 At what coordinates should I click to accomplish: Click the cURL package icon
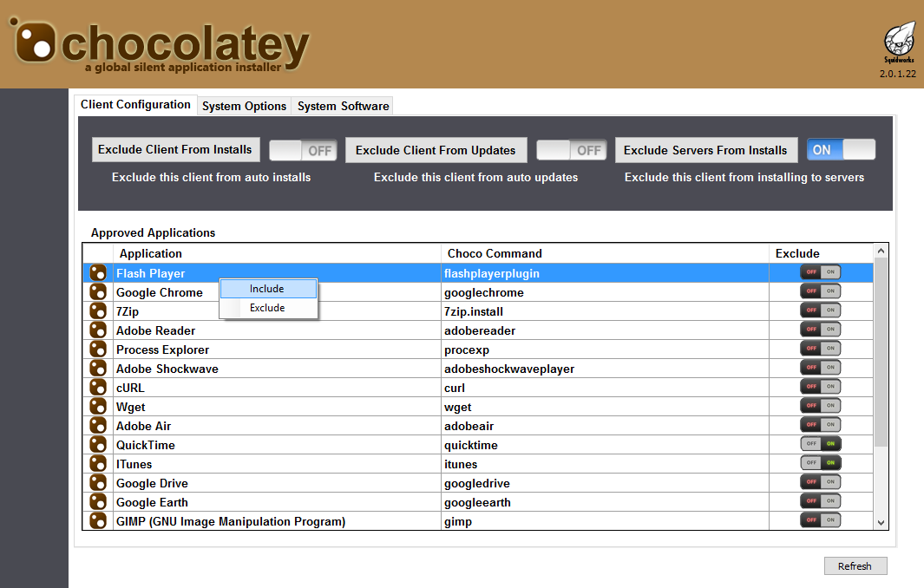point(98,387)
